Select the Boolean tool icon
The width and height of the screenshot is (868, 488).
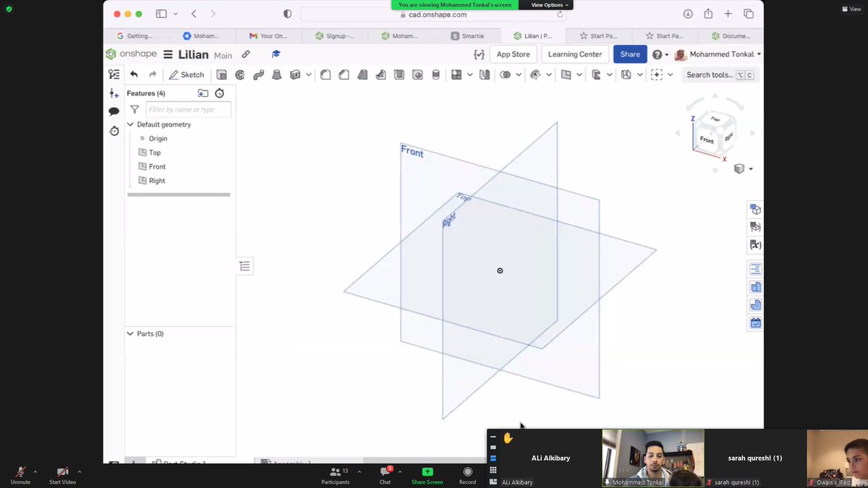[506, 74]
